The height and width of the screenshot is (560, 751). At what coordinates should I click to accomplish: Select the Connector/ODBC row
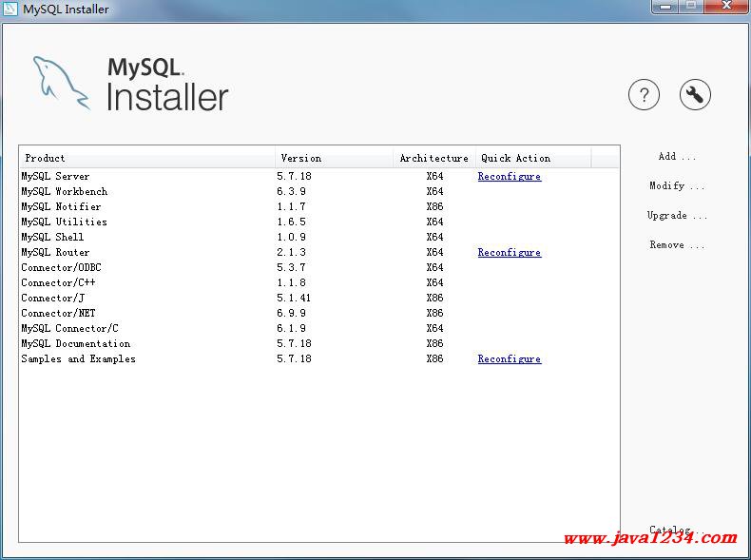[319, 268]
